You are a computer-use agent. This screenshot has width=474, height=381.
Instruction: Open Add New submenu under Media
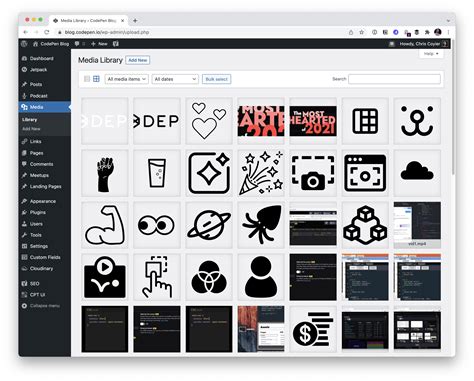[31, 129]
